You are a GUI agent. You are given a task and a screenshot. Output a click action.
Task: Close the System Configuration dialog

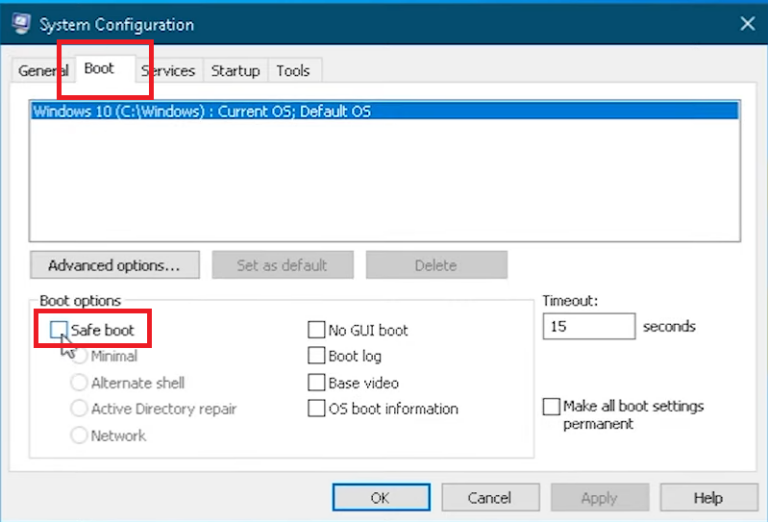(x=747, y=23)
